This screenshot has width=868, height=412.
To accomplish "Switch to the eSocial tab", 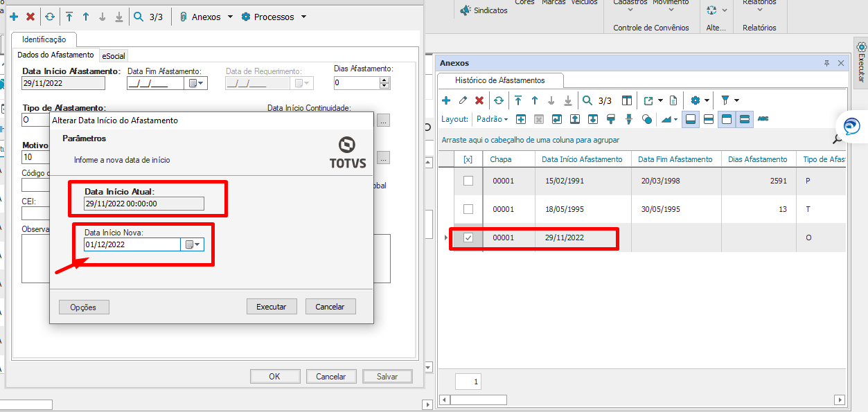I will coord(114,55).
